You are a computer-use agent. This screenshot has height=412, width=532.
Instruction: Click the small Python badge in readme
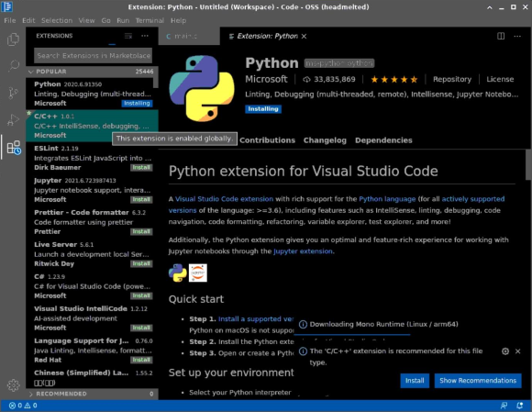[177, 273]
